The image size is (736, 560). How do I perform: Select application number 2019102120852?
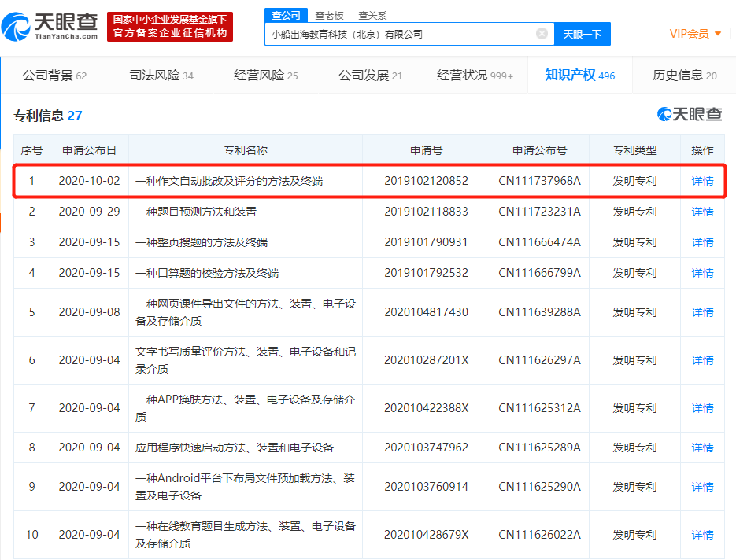(426, 181)
